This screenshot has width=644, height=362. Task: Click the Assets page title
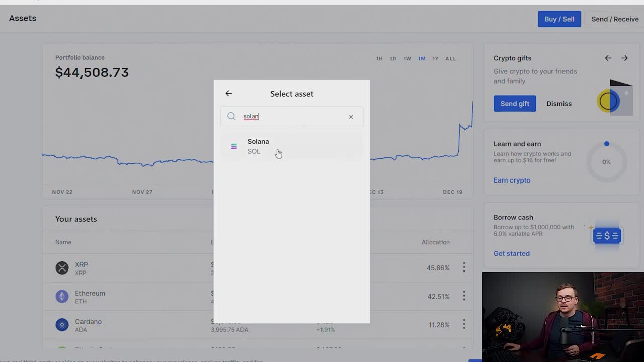23,18
